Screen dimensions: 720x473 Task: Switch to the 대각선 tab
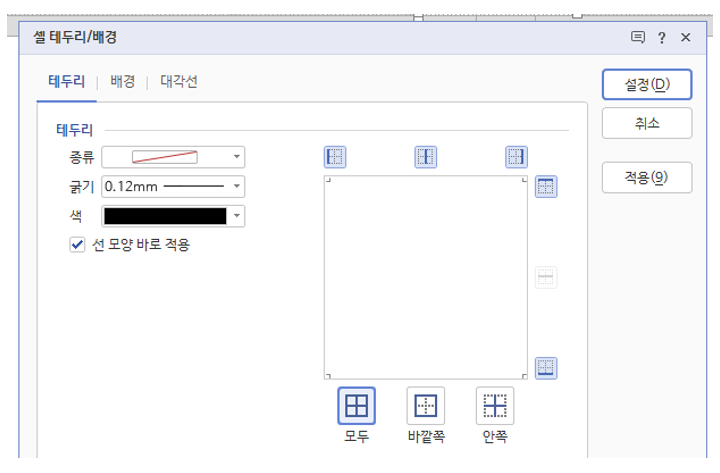[x=179, y=82]
